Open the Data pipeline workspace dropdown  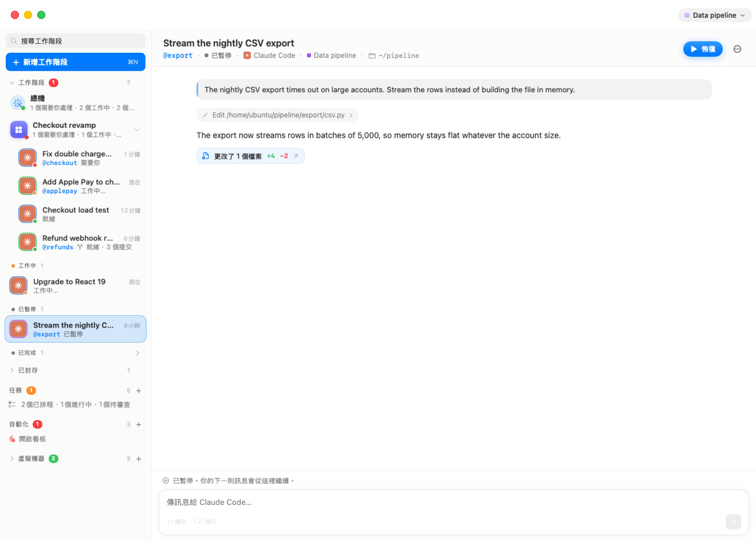pyautogui.click(x=714, y=15)
